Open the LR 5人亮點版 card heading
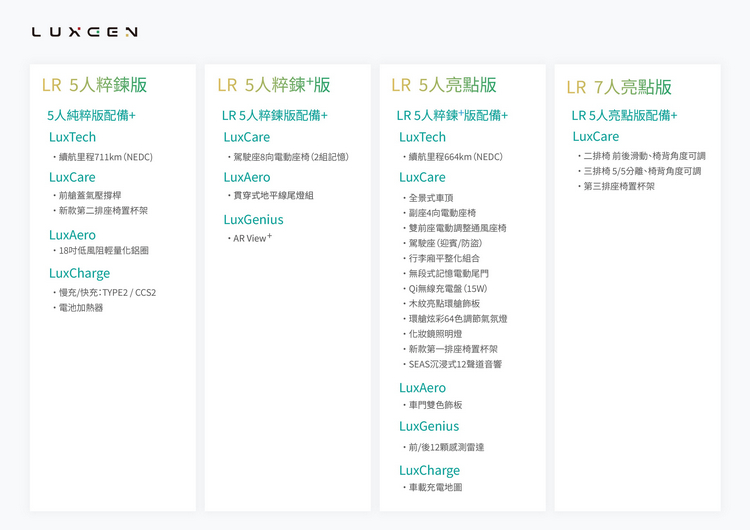The height and width of the screenshot is (530, 750). pos(443,85)
